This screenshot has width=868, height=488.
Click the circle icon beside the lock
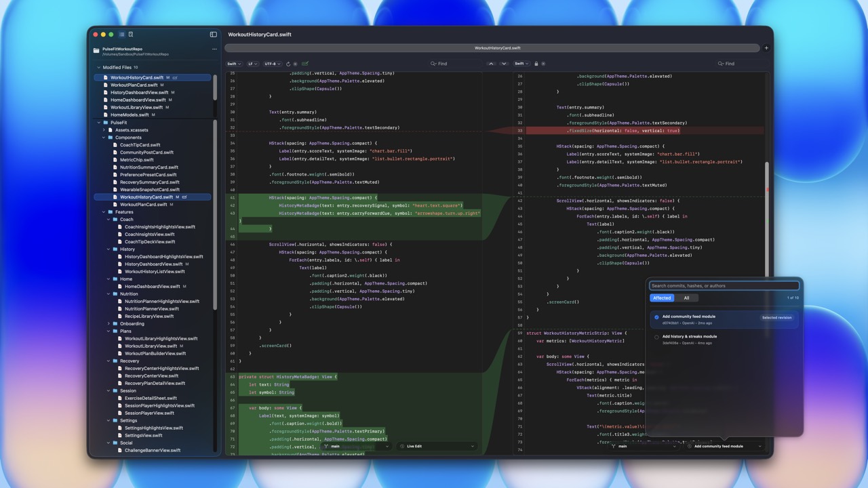point(543,64)
